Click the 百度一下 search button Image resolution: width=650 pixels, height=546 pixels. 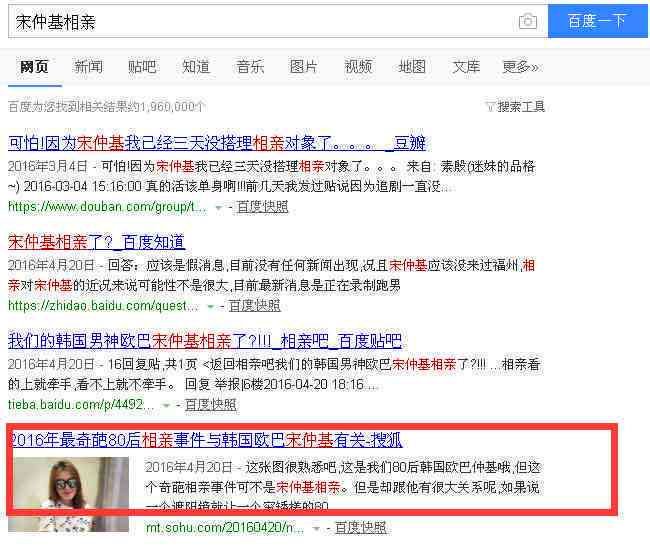(597, 21)
